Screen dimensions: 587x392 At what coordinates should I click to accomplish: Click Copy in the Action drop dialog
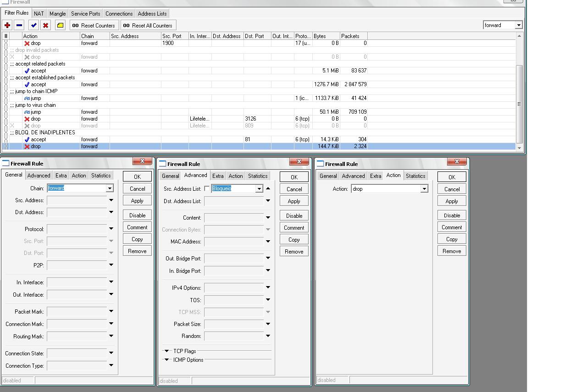[x=452, y=239]
